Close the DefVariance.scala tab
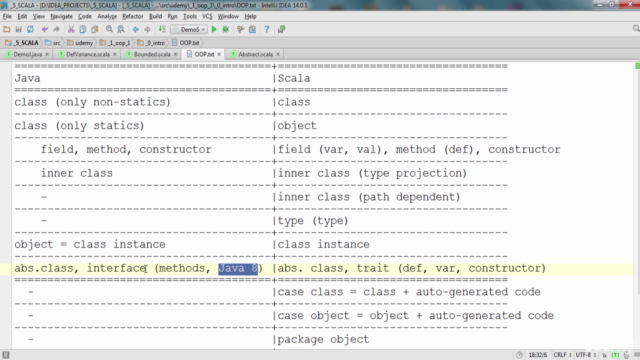The width and height of the screenshot is (640, 360). point(115,54)
